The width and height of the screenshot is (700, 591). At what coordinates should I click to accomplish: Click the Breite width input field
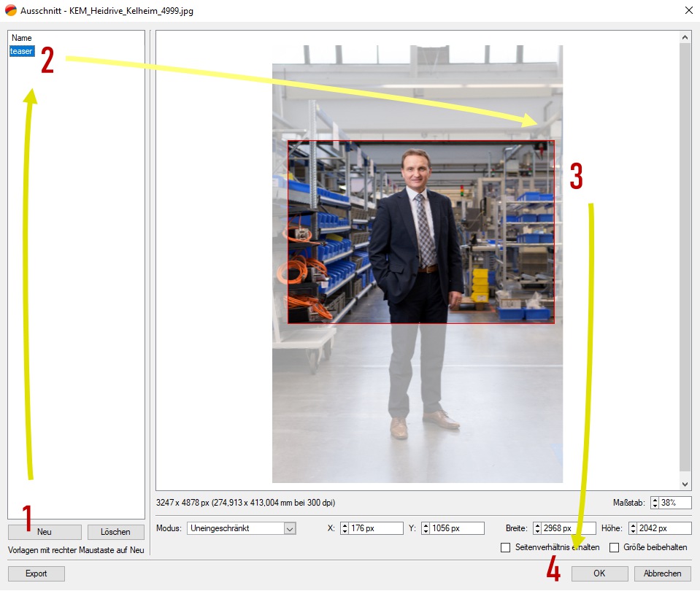(569, 528)
